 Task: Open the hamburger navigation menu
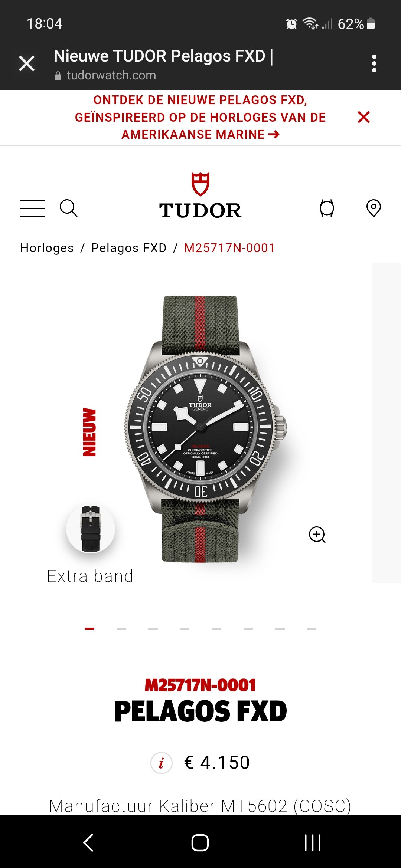click(x=32, y=208)
